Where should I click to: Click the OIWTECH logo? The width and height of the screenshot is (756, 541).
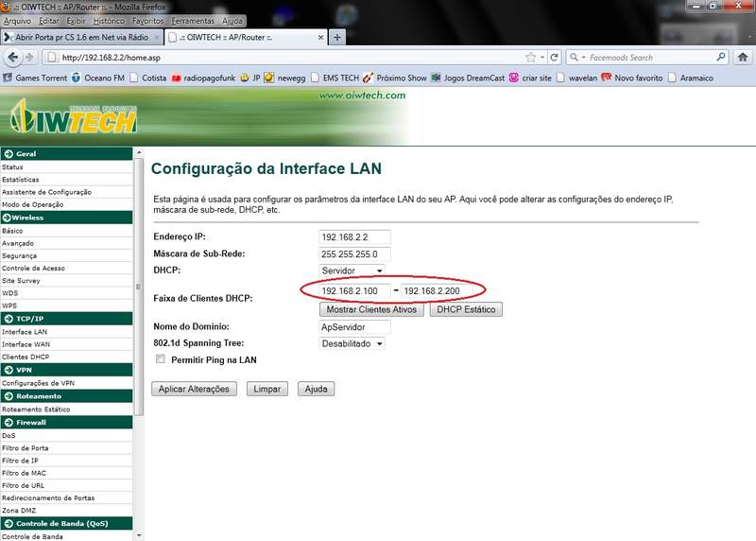74,116
